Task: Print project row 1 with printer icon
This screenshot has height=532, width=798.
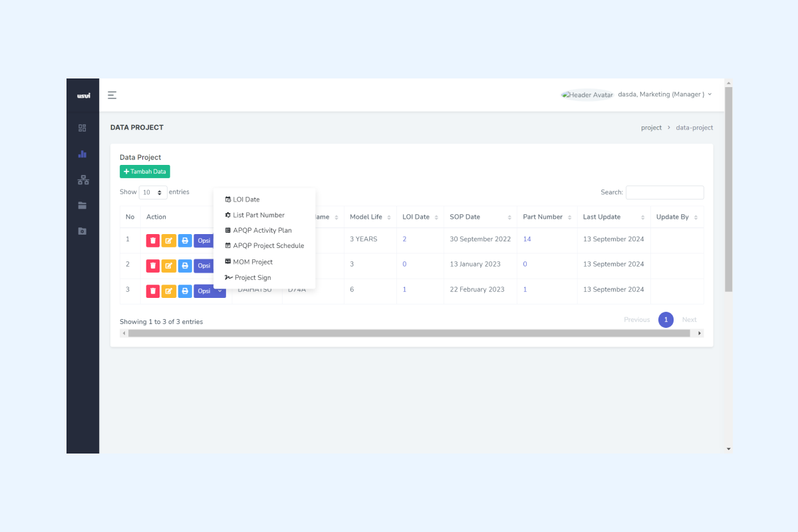Action: 185,240
